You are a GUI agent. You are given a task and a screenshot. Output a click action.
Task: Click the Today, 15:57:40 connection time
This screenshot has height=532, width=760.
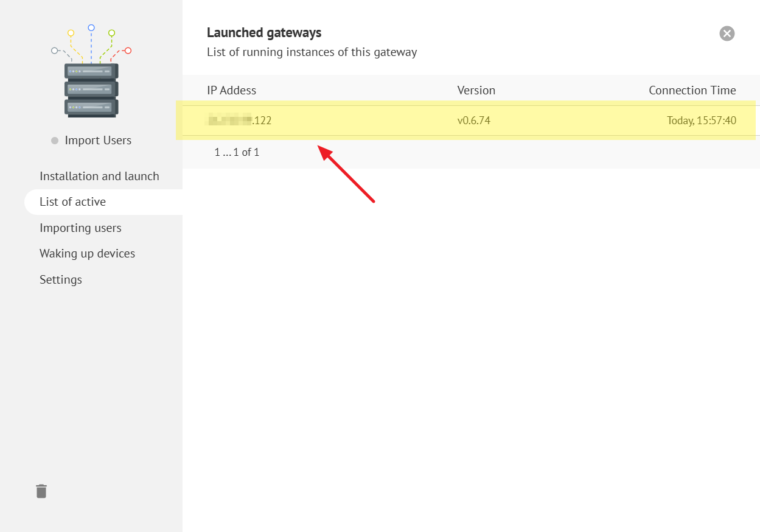(x=701, y=121)
